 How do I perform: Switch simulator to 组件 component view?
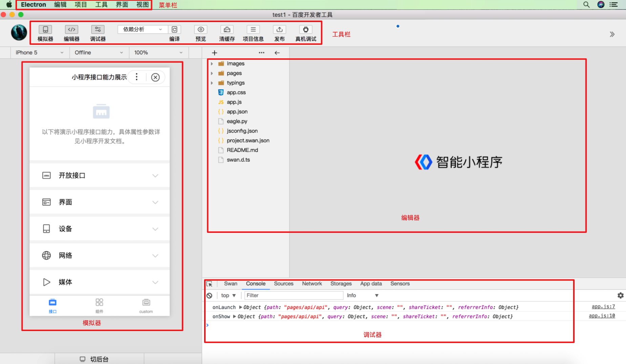tap(99, 304)
